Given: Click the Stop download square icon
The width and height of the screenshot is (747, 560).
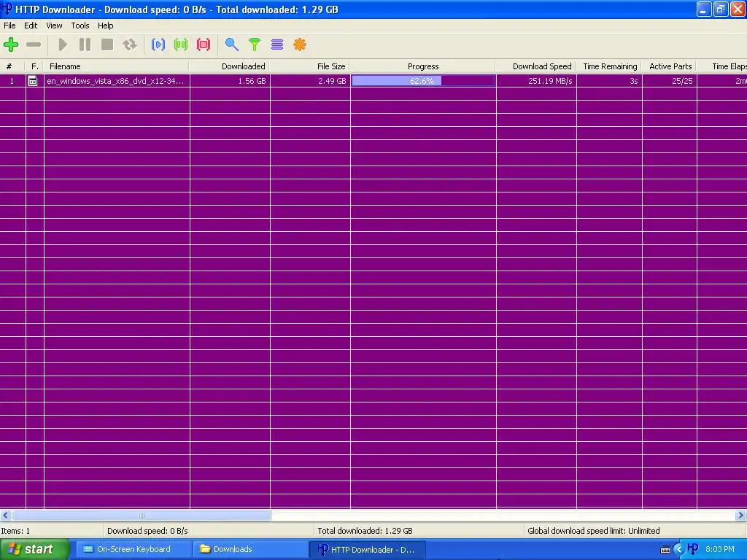Looking at the screenshot, I should click(107, 44).
